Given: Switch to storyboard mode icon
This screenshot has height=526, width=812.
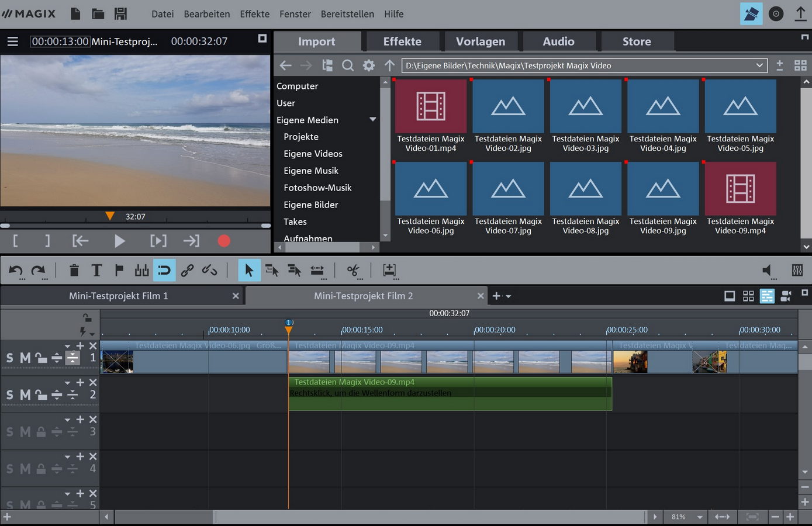Looking at the screenshot, I should point(730,296).
